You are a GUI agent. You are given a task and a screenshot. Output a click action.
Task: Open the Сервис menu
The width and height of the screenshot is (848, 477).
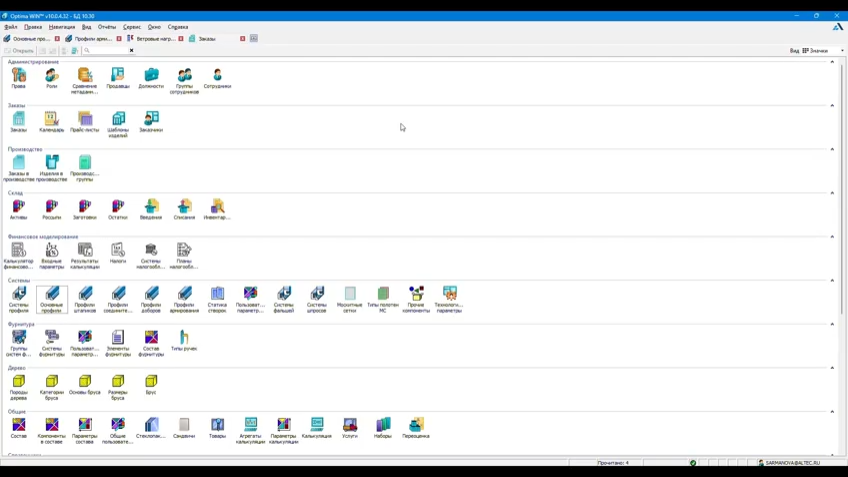coord(131,27)
